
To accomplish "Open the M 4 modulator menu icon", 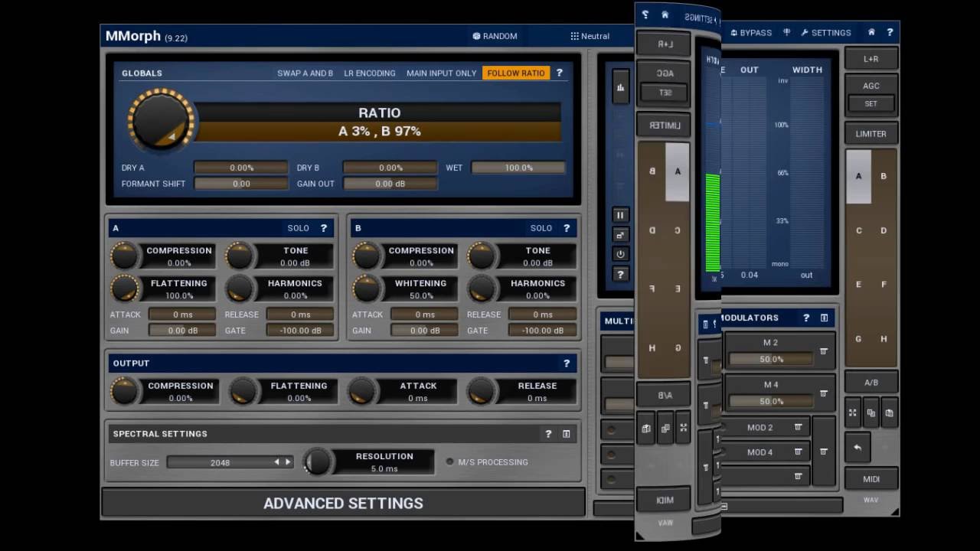I will click(824, 393).
